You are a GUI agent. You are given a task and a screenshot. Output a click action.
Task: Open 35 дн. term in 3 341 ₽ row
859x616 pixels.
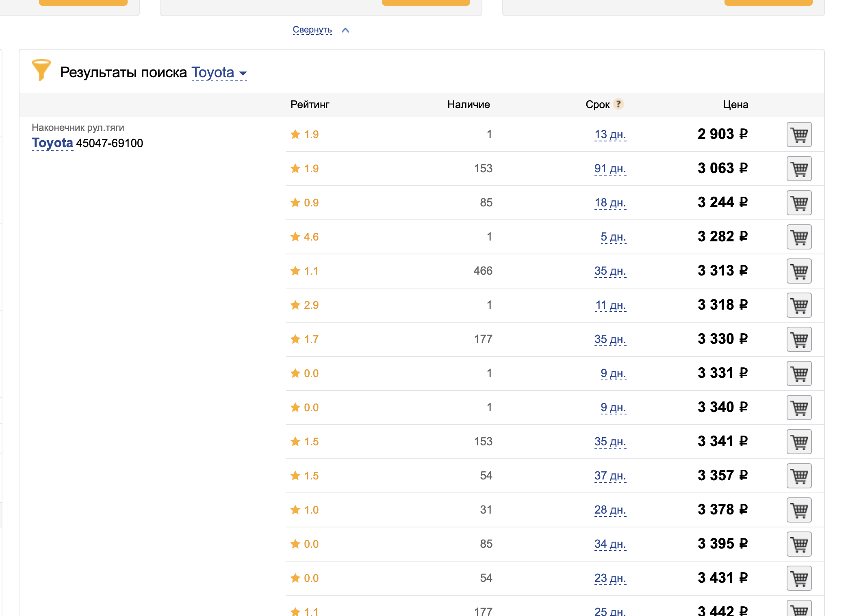(x=610, y=442)
